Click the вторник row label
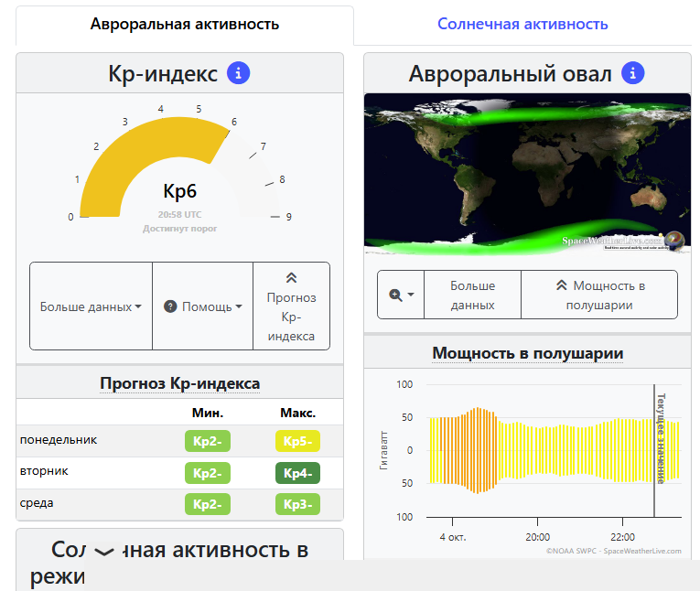This screenshot has height=591, width=700. [44, 471]
